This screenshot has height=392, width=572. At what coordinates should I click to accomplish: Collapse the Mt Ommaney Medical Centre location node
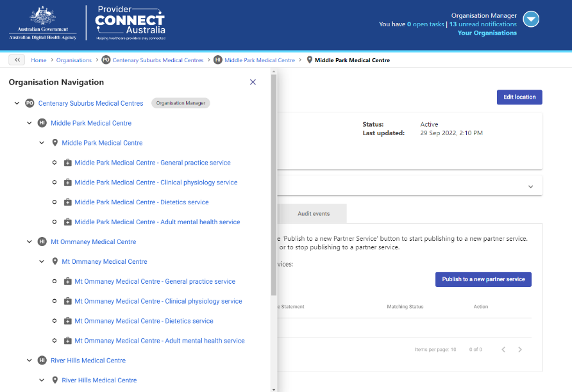[x=42, y=261]
